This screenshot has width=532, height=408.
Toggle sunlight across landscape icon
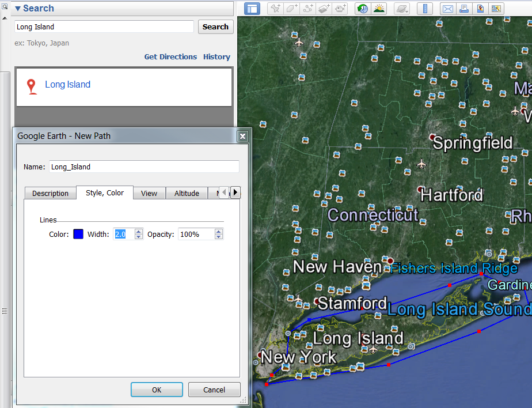click(x=379, y=9)
